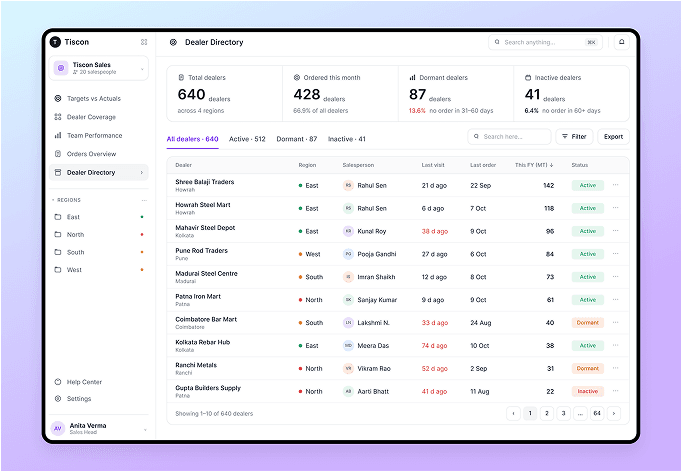
Task: Sort by This FY (MT) column
Action: 534,165
